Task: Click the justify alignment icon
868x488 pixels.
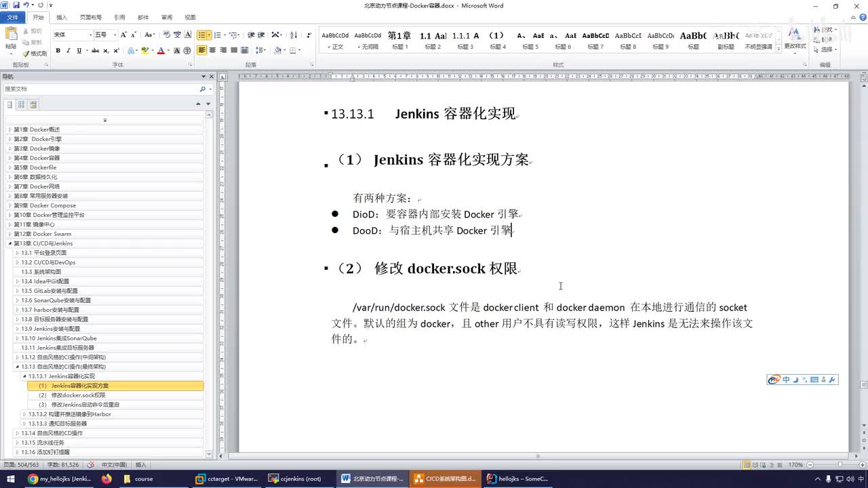Action: 234,51
